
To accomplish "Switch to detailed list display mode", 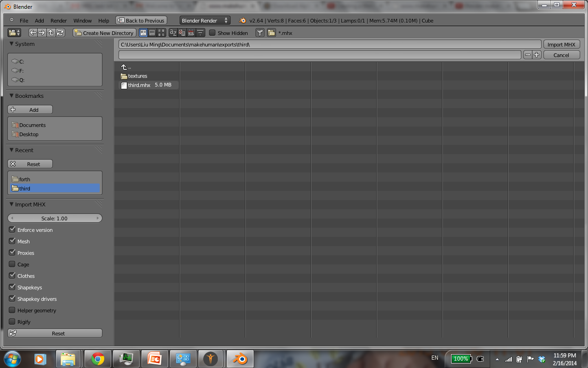I will tap(153, 33).
